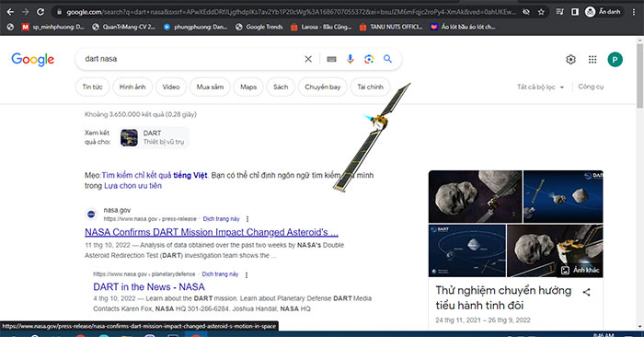The width and height of the screenshot is (644, 337).
Task: Switch to the Tin tức filter
Action: 92,87
